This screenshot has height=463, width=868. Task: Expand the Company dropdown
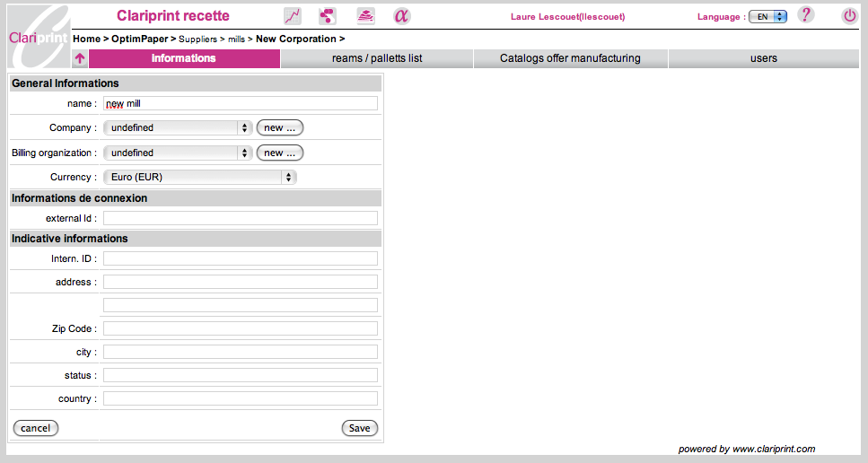click(x=178, y=128)
